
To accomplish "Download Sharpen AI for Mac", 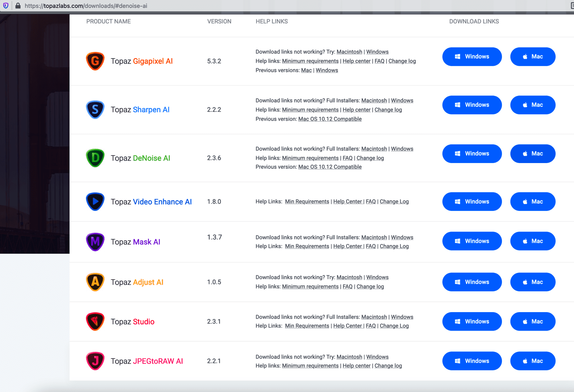I will point(533,105).
